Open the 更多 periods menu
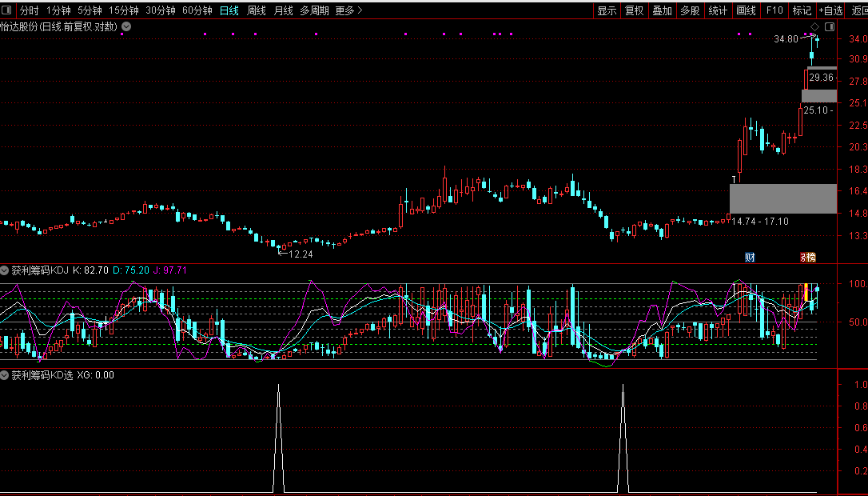Image resolution: width=868 pixels, height=496 pixels. click(x=348, y=10)
